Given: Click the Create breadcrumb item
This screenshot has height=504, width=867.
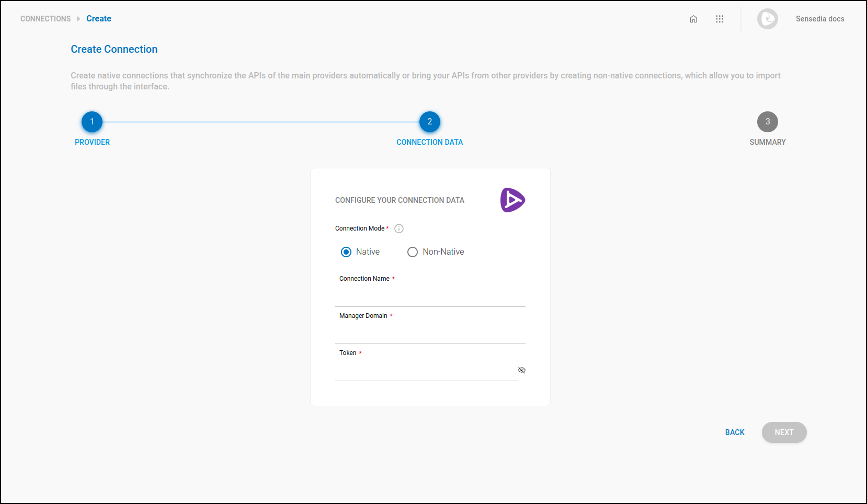Looking at the screenshot, I should pyautogui.click(x=98, y=18).
